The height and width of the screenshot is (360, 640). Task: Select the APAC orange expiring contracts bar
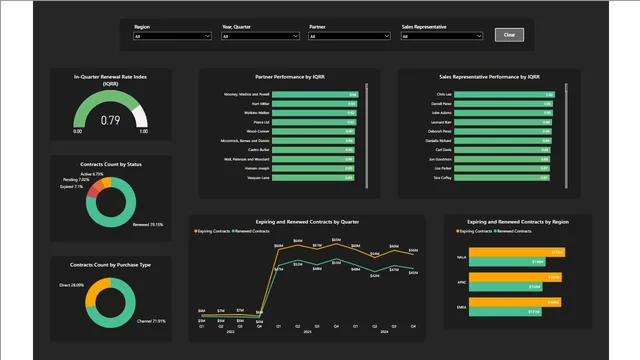coord(516,277)
